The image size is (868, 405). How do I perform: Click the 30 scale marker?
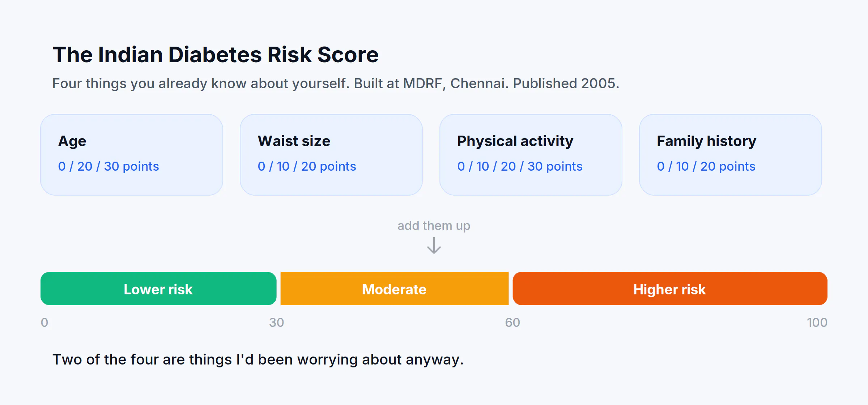[x=277, y=323]
